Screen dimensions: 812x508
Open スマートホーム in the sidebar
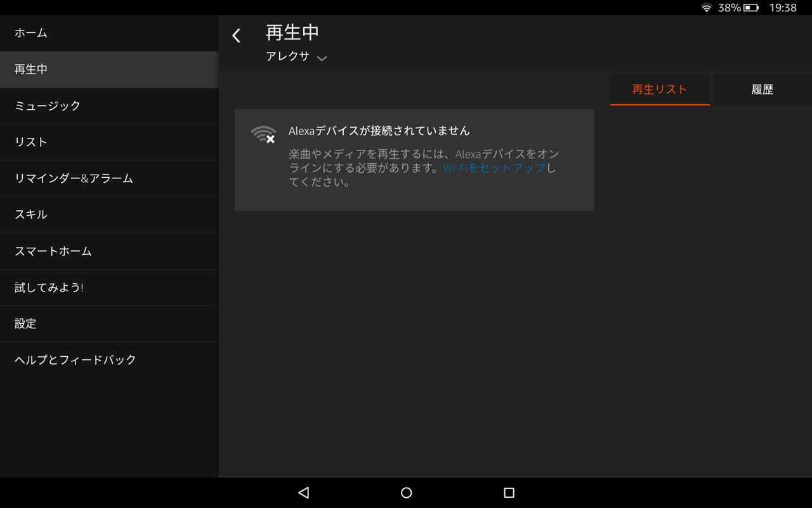click(109, 251)
